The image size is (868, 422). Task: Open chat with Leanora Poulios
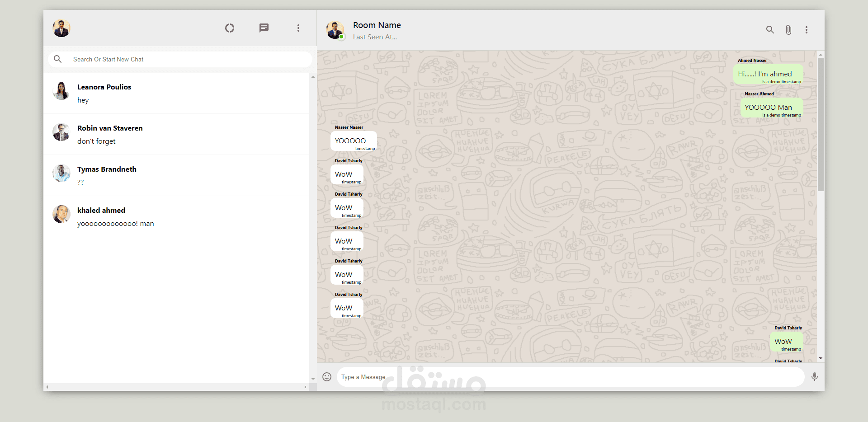click(176, 93)
